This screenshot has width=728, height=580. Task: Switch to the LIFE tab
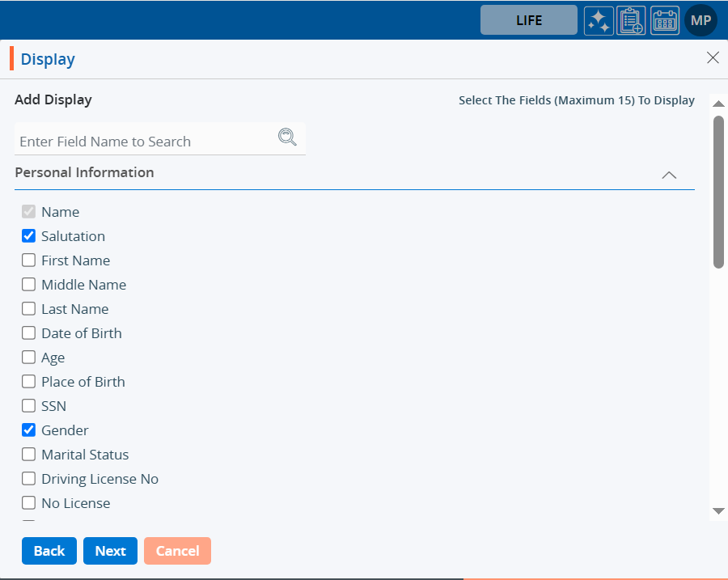tap(529, 20)
